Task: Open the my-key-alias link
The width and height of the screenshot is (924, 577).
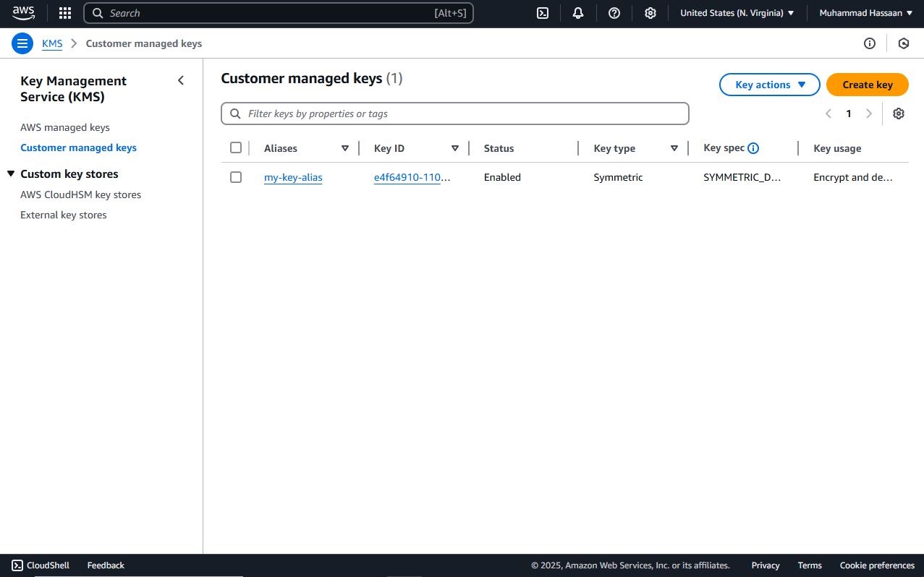Action: tap(293, 177)
